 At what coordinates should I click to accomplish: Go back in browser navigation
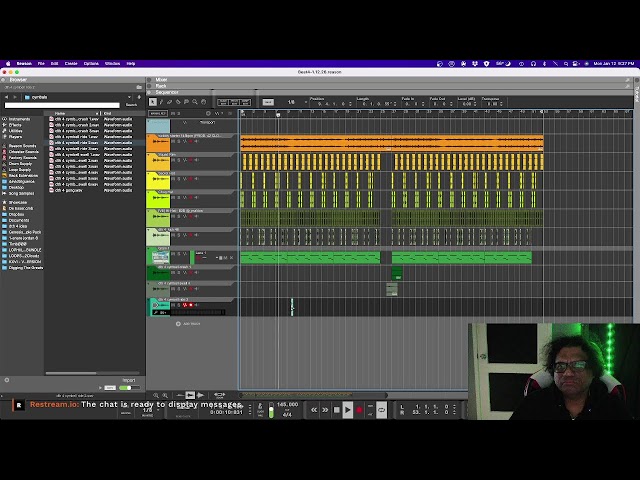point(7,97)
